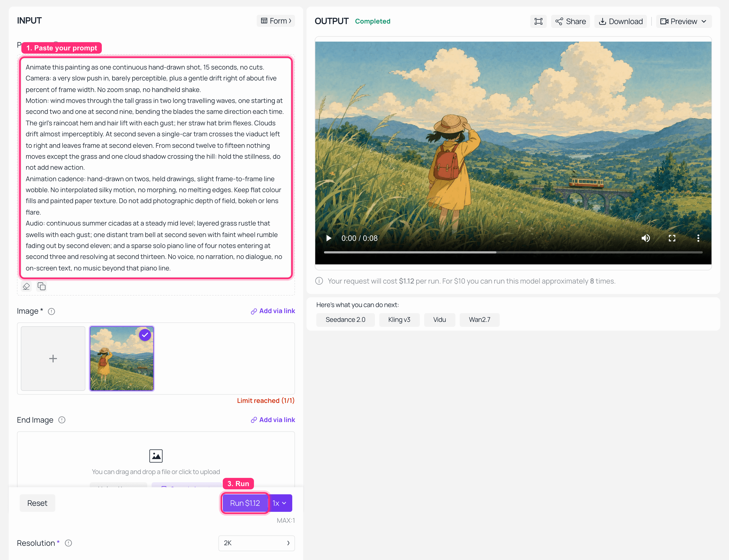Reset the input form

point(37,503)
